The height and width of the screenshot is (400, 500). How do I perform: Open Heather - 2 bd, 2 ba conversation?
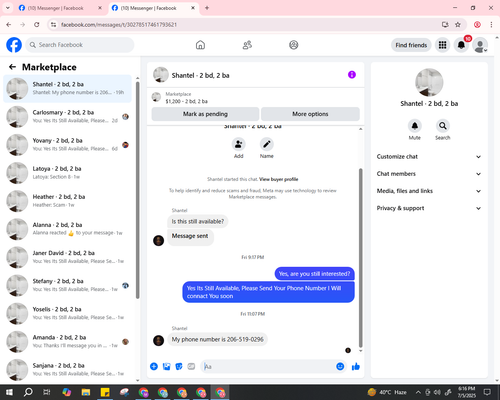point(67,201)
